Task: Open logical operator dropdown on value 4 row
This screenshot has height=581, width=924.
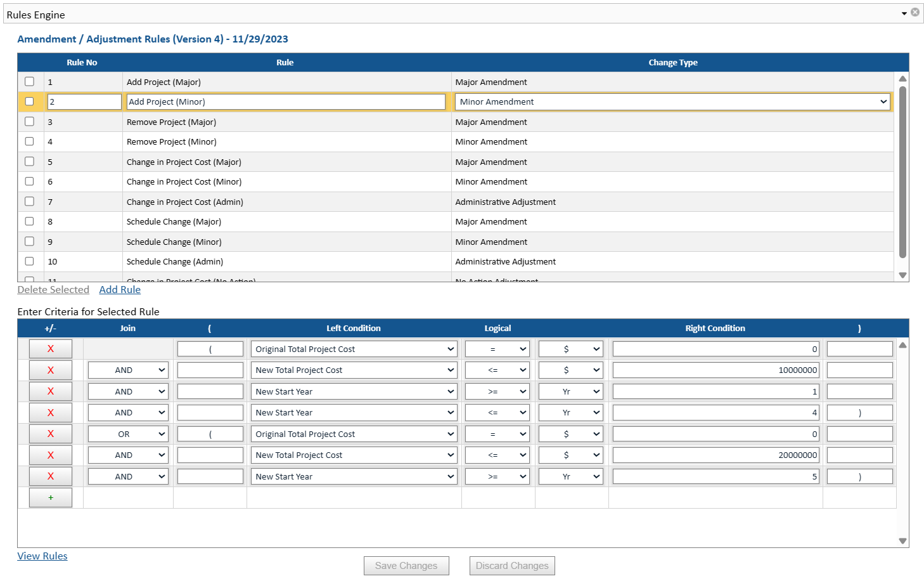Action: [497, 413]
